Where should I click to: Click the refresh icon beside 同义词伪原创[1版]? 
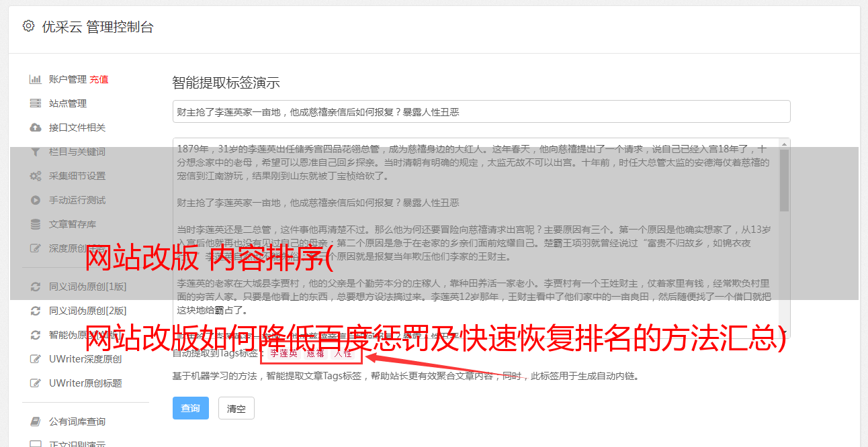tap(36, 287)
